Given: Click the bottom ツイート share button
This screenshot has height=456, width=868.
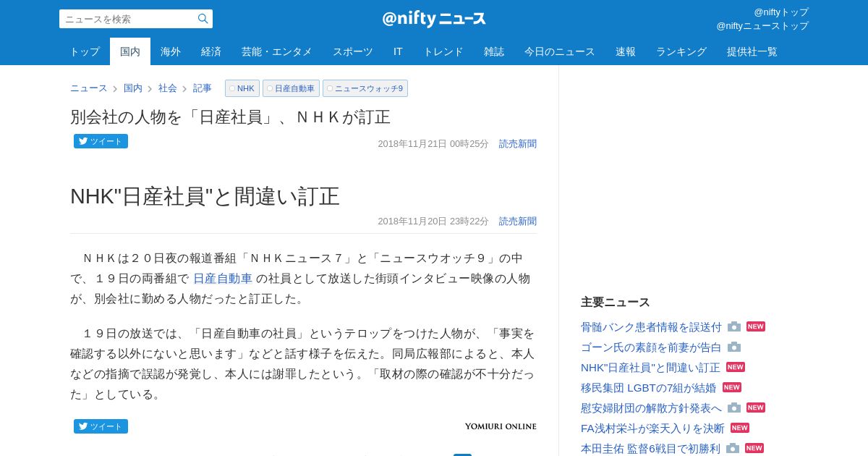Looking at the screenshot, I should pyautogui.click(x=101, y=426).
